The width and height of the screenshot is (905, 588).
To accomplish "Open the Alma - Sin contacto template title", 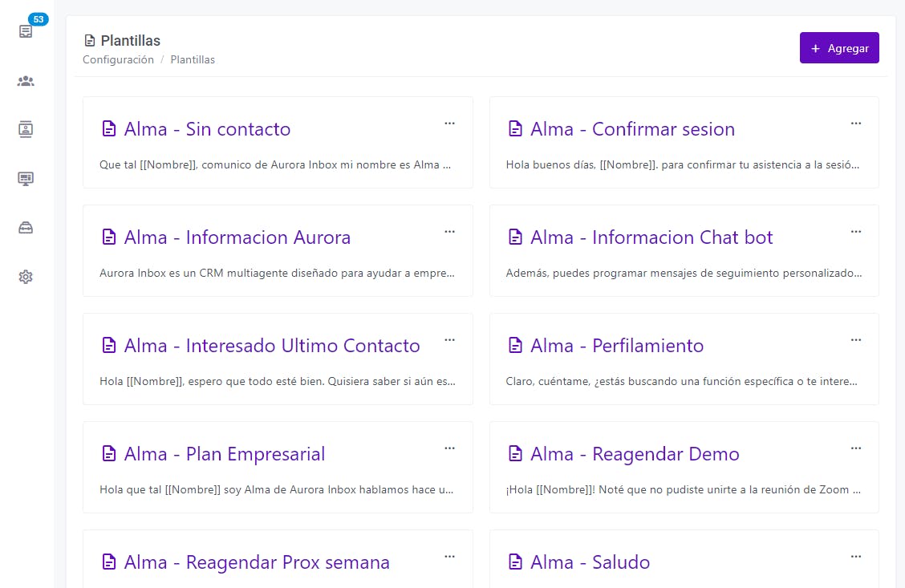I will (207, 128).
